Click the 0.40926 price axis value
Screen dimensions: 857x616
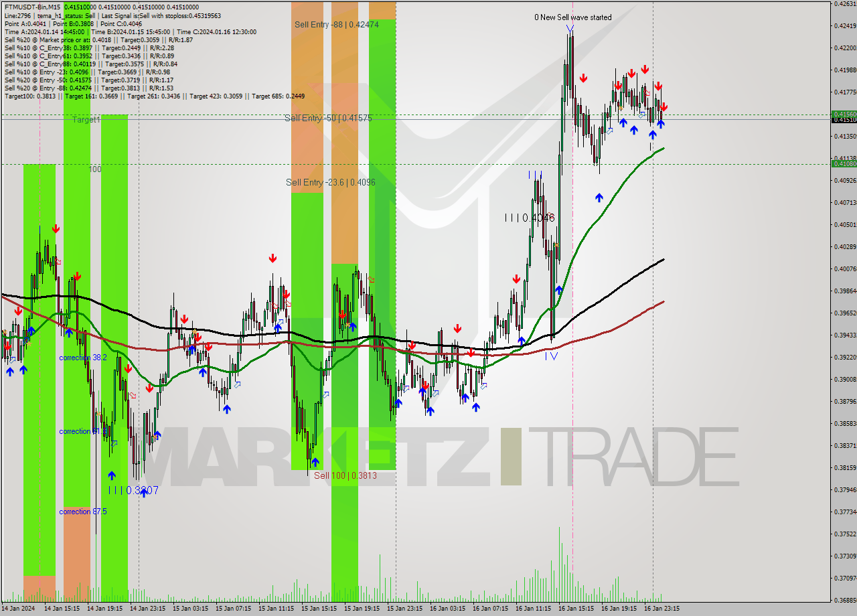pyautogui.click(x=845, y=181)
